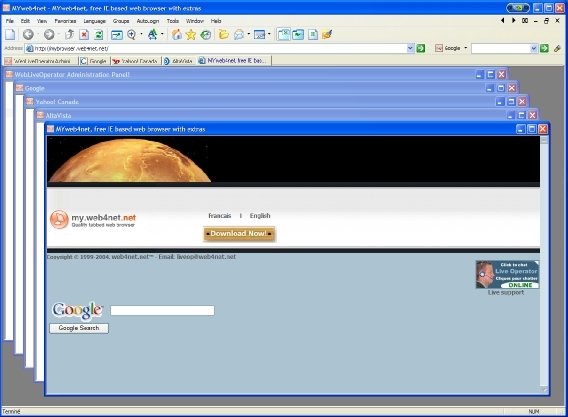The image size is (568, 417).
Task: Open History with the green clock icon
Action: [x=206, y=34]
